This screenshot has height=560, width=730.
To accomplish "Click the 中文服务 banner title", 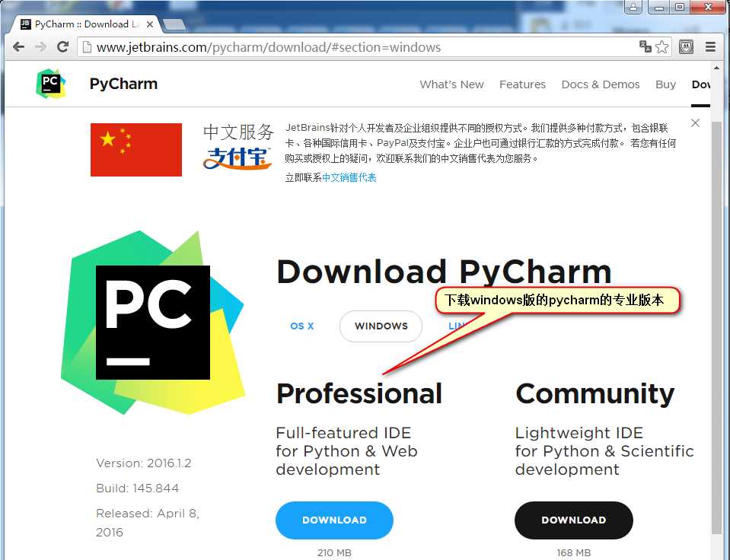I will (238, 132).
